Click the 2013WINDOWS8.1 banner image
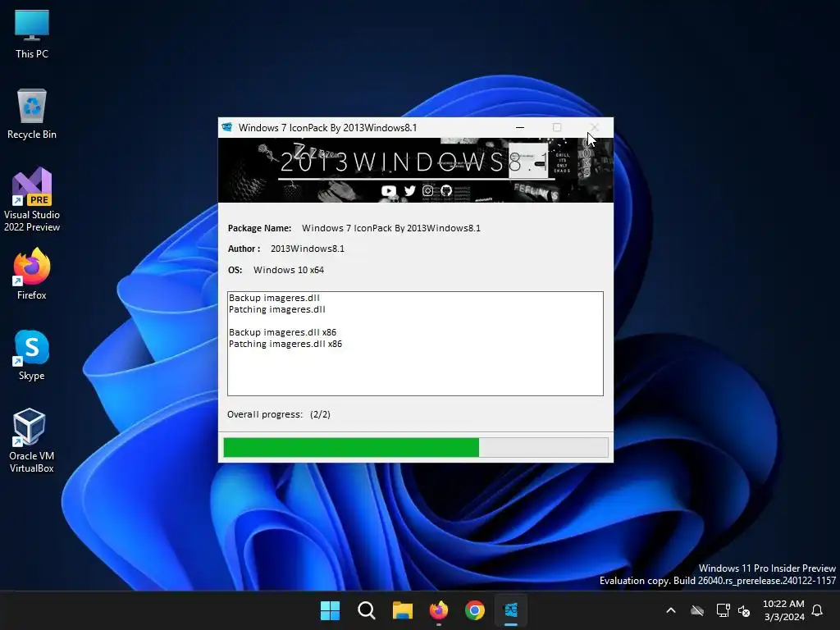Viewport: 840px width, 630px height. (416, 170)
